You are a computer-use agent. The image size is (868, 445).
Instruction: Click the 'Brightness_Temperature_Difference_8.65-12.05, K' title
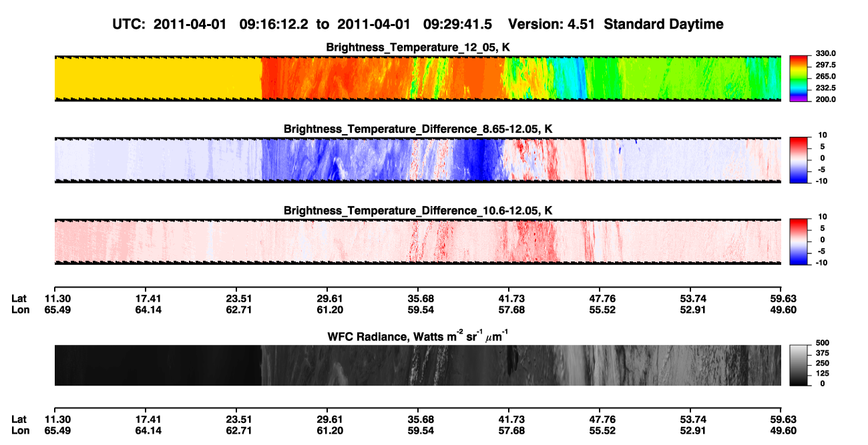[x=418, y=129]
